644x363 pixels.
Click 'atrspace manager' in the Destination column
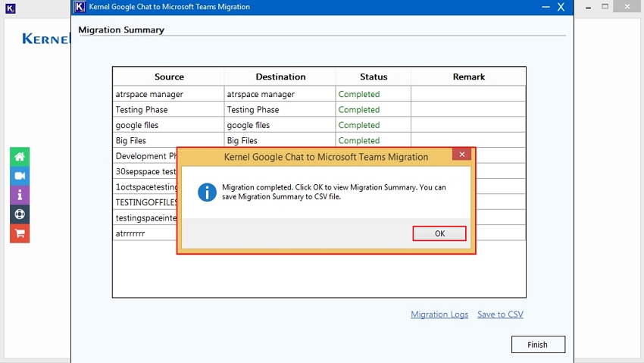[x=280, y=94]
